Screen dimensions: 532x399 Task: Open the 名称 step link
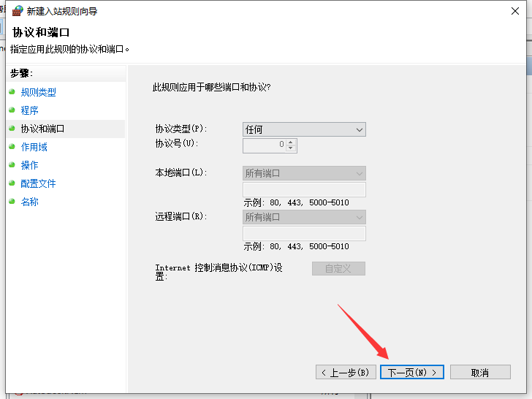click(29, 202)
